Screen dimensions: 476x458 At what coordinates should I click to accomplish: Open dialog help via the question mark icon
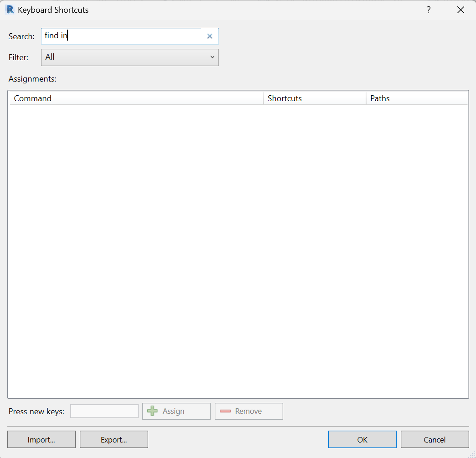pos(429,10)
